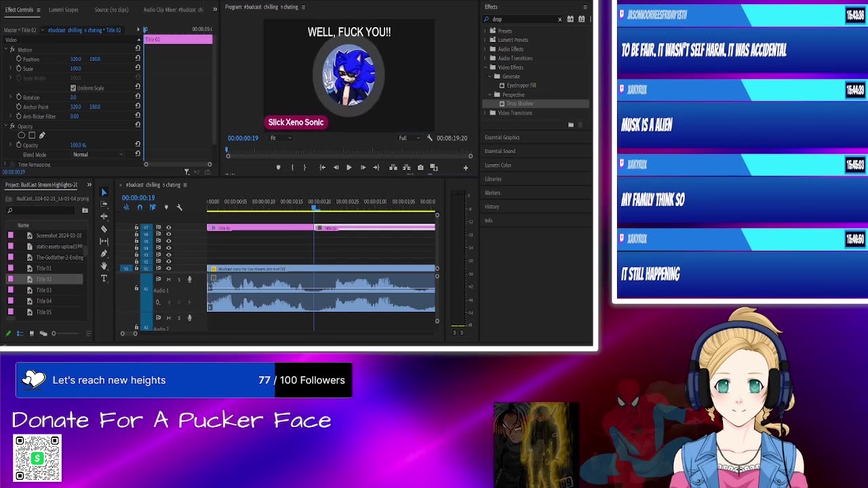Click the timeline wrench settings icon
This screenshot has height=488, width=868.
(180, 207)
